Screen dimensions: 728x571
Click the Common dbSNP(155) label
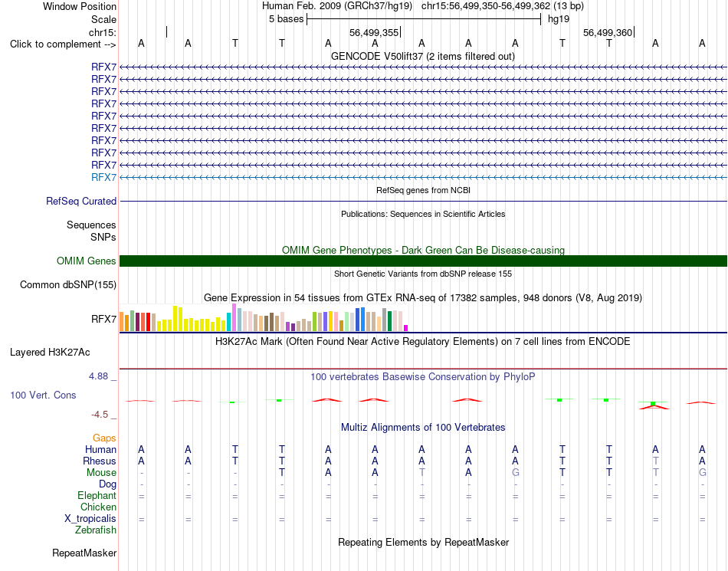[68, 284]
